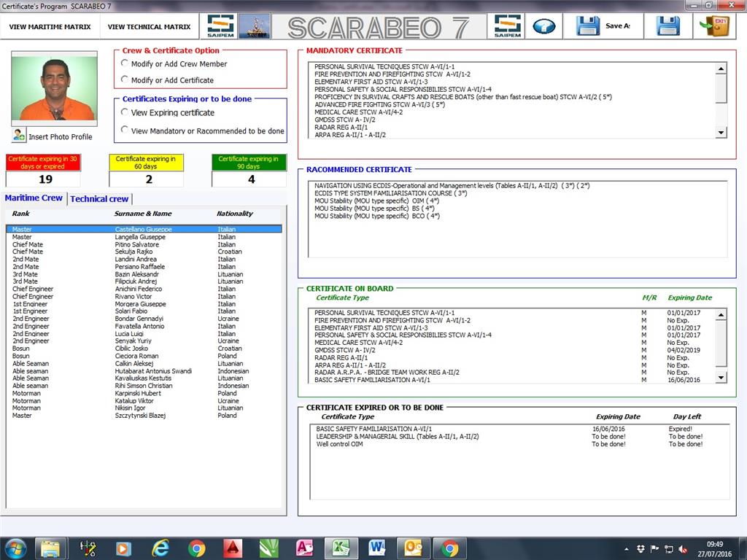Viewport: 747px width, 560px height.
Task: Select expired BASIC SAFETY FAMILIARISATION A-VI/1 row
Action: pos(519,429)
